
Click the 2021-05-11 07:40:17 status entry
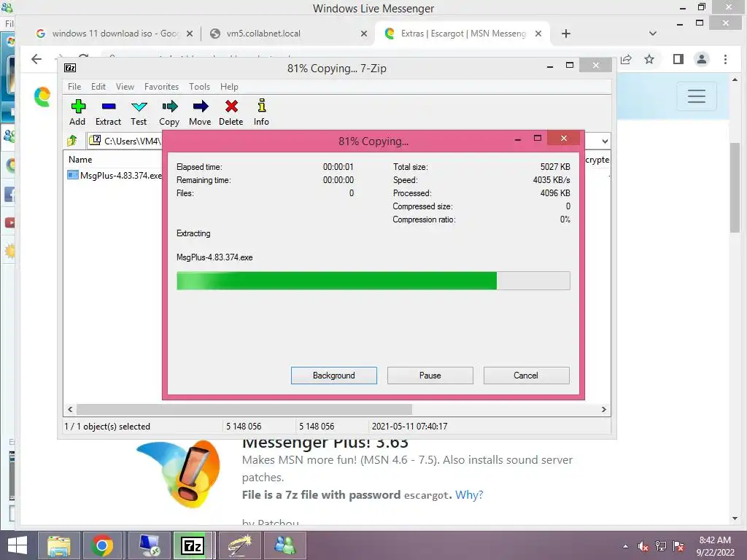click(410, 426)
